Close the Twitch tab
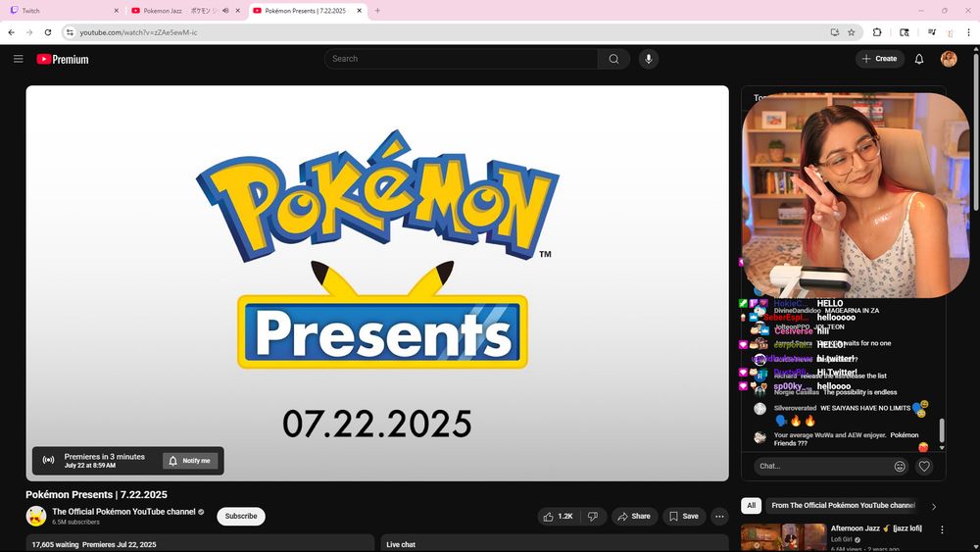This screenshot has width=980, height=552. pos(117,11)
